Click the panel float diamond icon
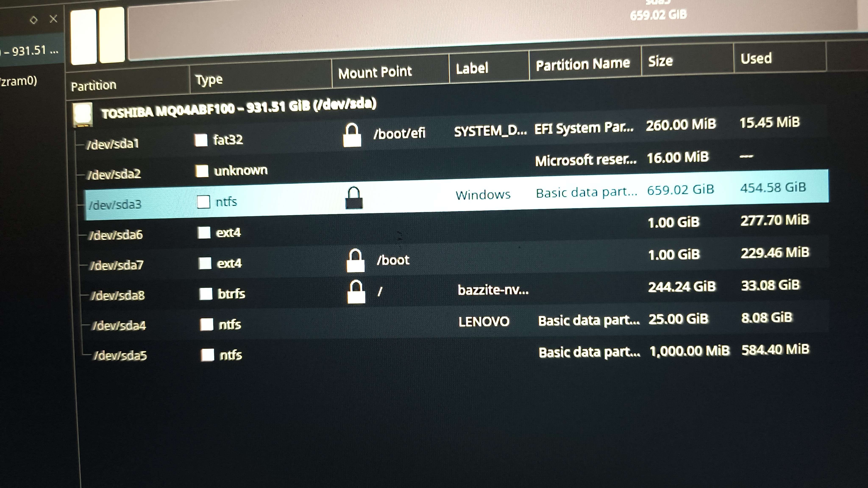 (x=33, y=20)
